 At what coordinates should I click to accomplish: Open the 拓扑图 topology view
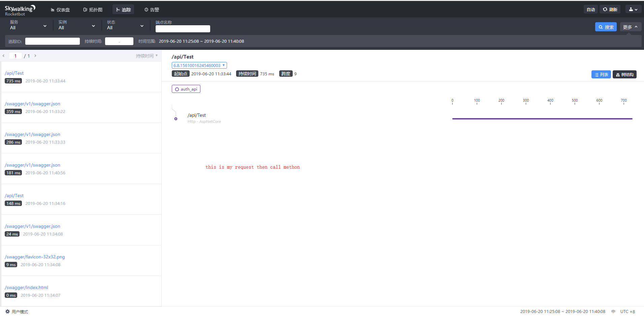click(x=93, y=9)
